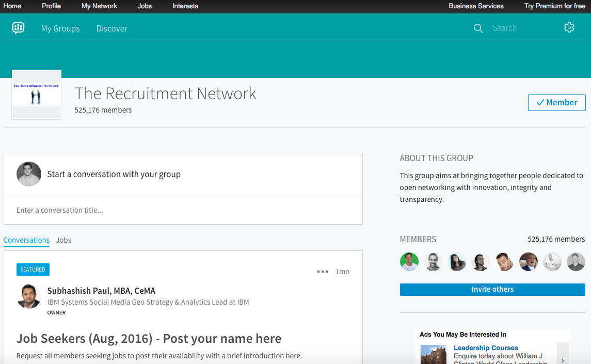The width and height of the screenshot is (591, 364).
Task: Click the conversation title input field
Action: coord(183,210)
